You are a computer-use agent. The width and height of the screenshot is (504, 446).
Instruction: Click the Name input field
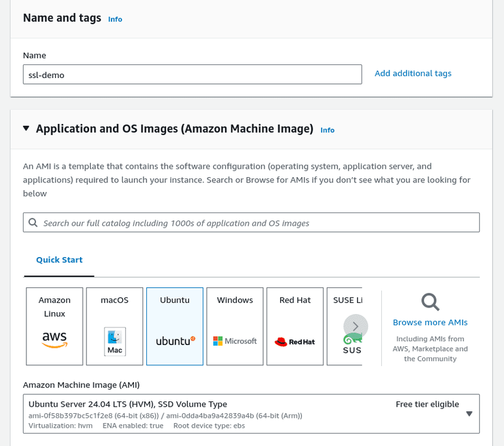(192, 75)
